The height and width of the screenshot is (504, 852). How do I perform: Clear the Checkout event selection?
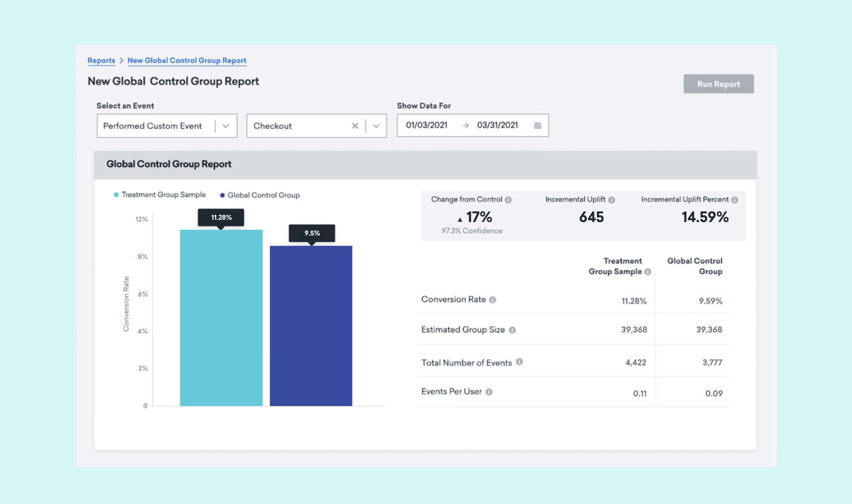click(x=355, y=126)
